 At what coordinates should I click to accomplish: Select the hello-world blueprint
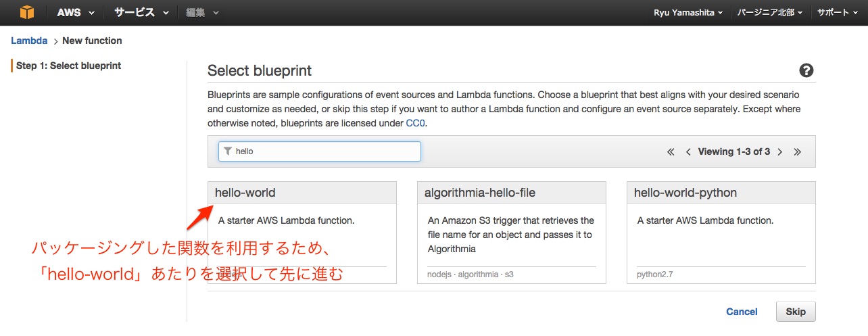(x=302, y=232)
